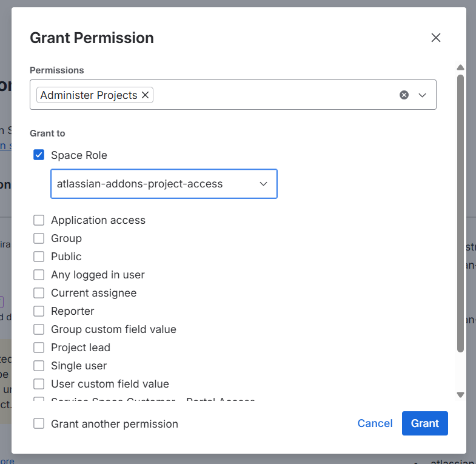Open the space role selection dropdown
Image resolution: width=476 pixels, height=464 pixels.
(x=164, y=184)
